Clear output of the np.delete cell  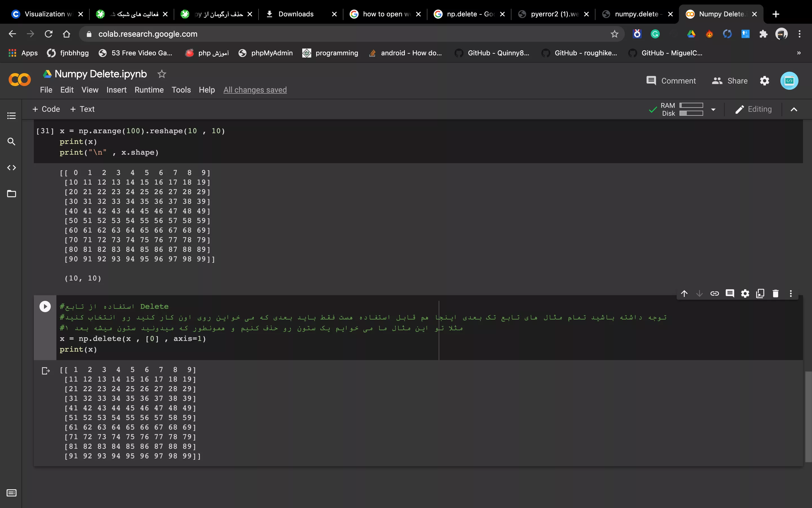tap(46, 371)
